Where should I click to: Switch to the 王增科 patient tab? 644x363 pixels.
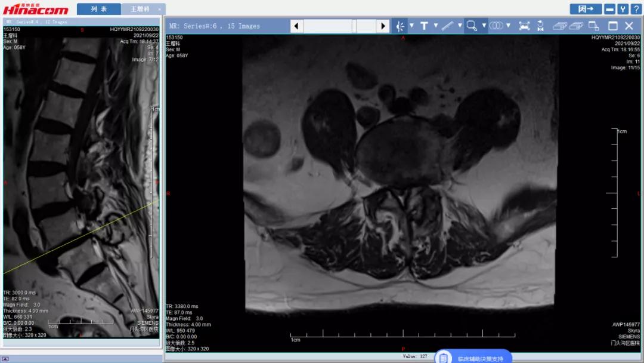point(140,8)
